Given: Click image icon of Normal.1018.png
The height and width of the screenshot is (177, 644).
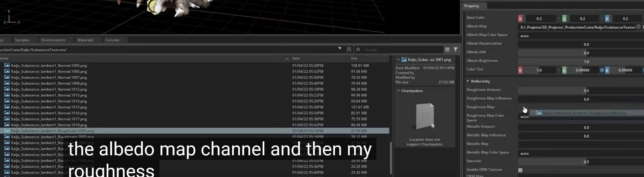Looking at the screenshot, I should point(7,125).
